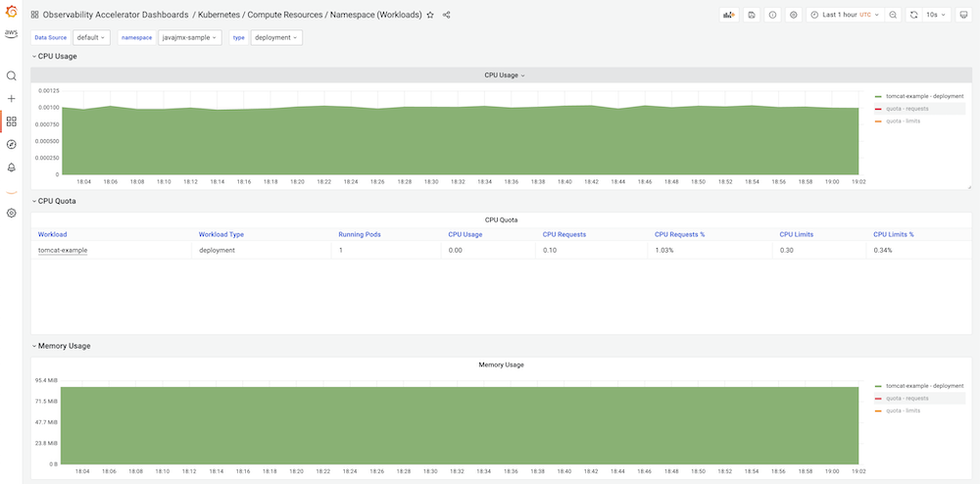Open the Grafana home logo
The image size is (980, 484).
pyautogui.click(x=11, y=12)
